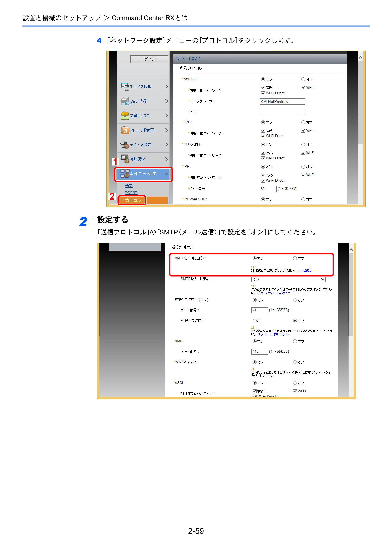The width and height of the screenshot is (392, 555).
Task: Enable FTP暗号送信 with オン
Action: click(254, 321)
